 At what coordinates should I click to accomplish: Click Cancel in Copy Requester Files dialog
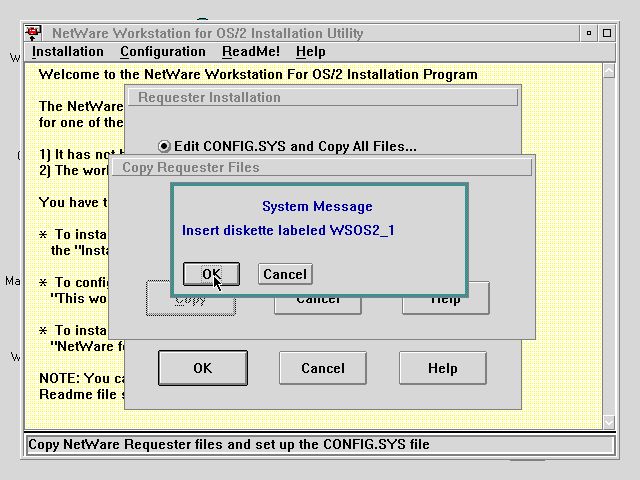pos(318,299)
